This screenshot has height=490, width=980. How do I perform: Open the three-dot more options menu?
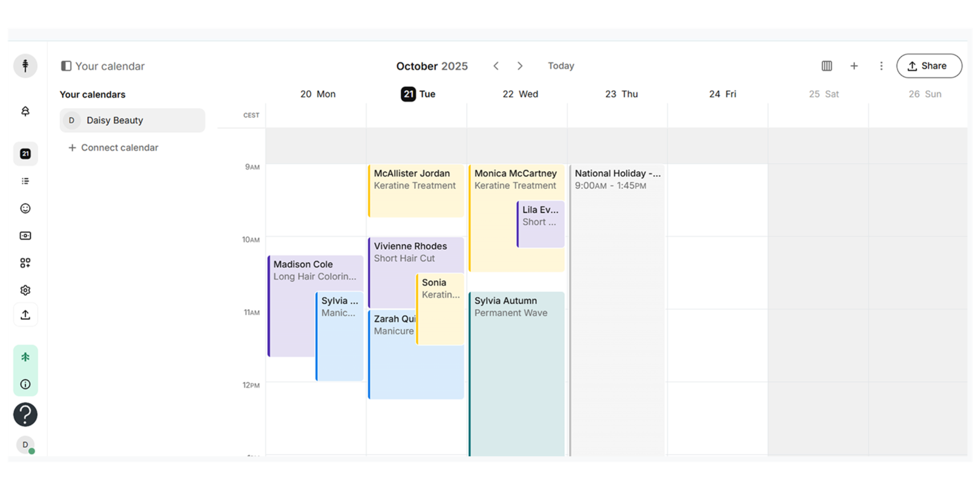point(881,66)
